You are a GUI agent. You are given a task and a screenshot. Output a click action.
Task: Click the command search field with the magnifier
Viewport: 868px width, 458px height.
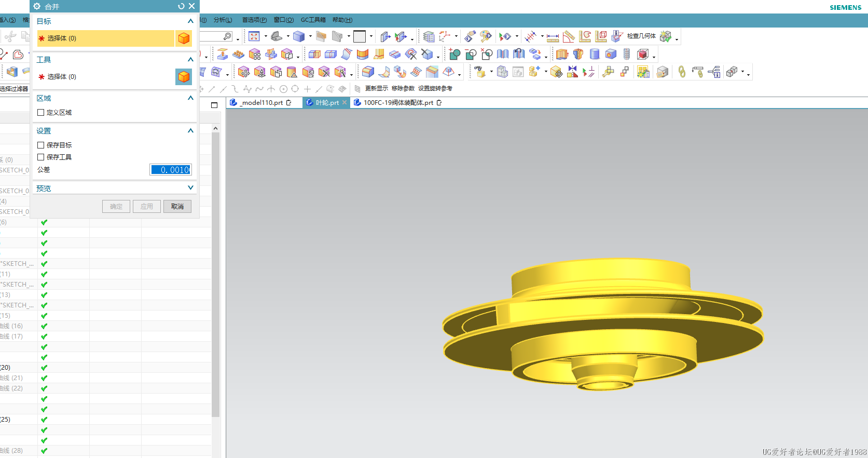[216, 36]
